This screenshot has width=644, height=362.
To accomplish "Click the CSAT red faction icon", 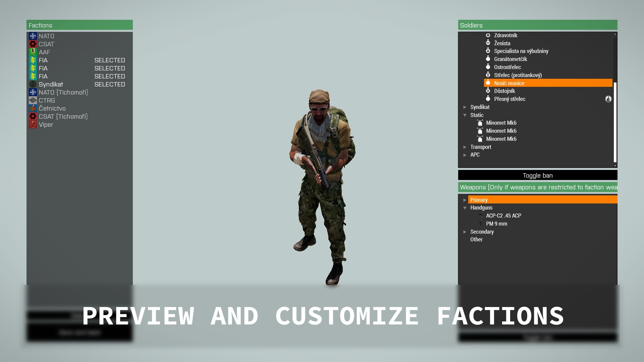I will 33,44.
